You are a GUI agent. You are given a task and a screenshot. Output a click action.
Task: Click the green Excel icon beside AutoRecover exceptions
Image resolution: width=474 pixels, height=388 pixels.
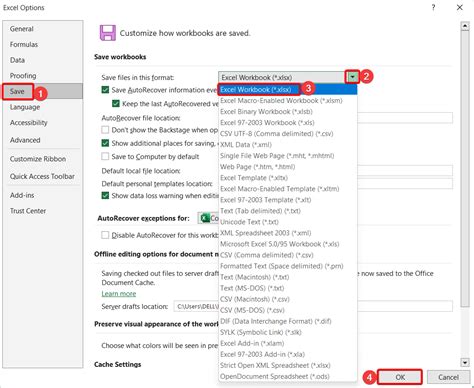(205, 218)
